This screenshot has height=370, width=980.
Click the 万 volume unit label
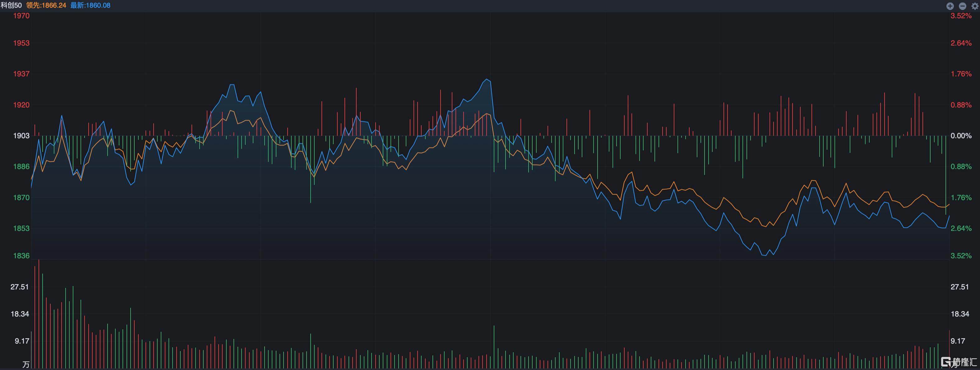click(25, 365)
